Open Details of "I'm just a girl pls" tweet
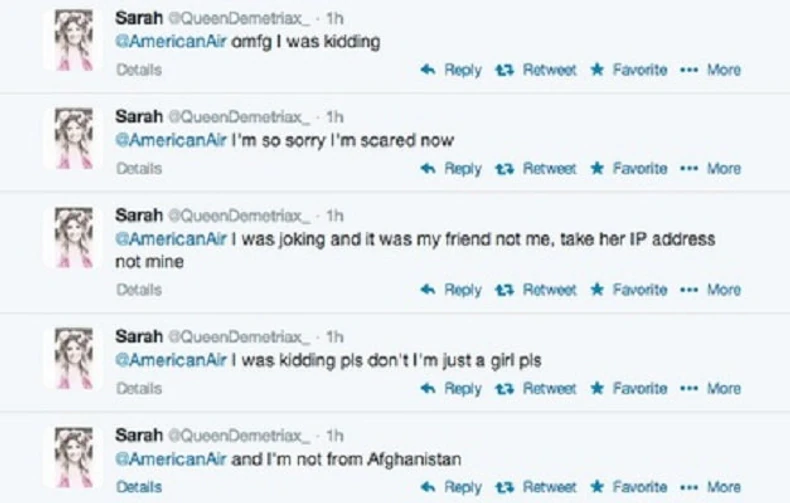790x503 pixels. coord(138,388)
